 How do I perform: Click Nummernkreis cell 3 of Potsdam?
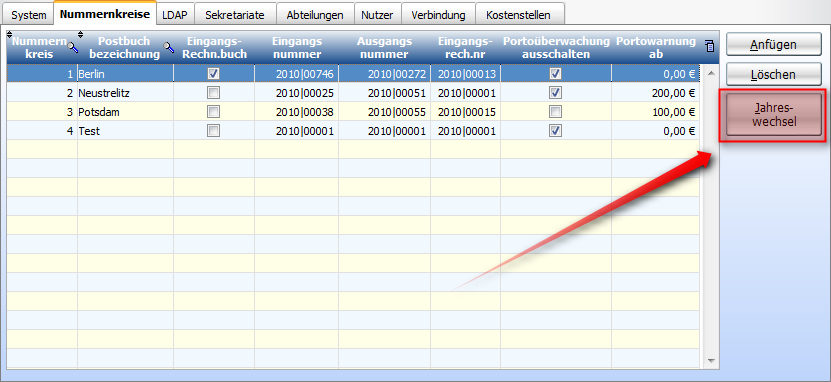(42, 112)
